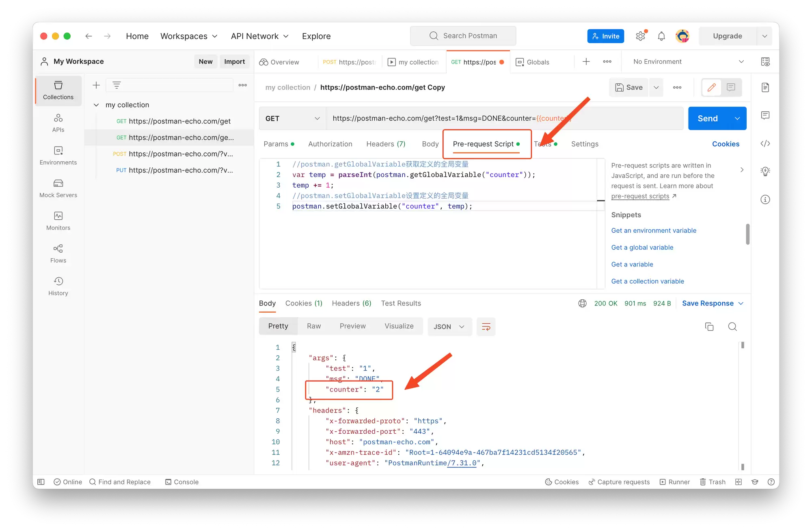The image size is (812, 532).
Task: Toggle line wrap in response body
Action: (x=486, y=327)
